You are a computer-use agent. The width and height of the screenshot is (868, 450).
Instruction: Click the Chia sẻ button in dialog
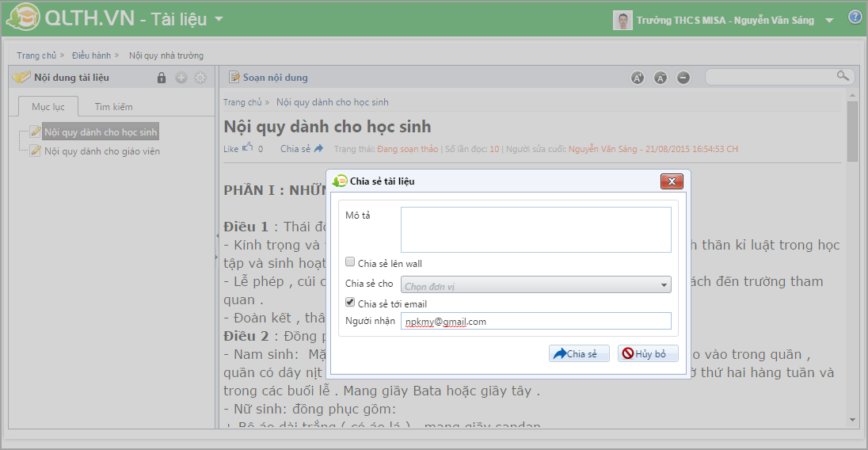[x=579, y=354]
